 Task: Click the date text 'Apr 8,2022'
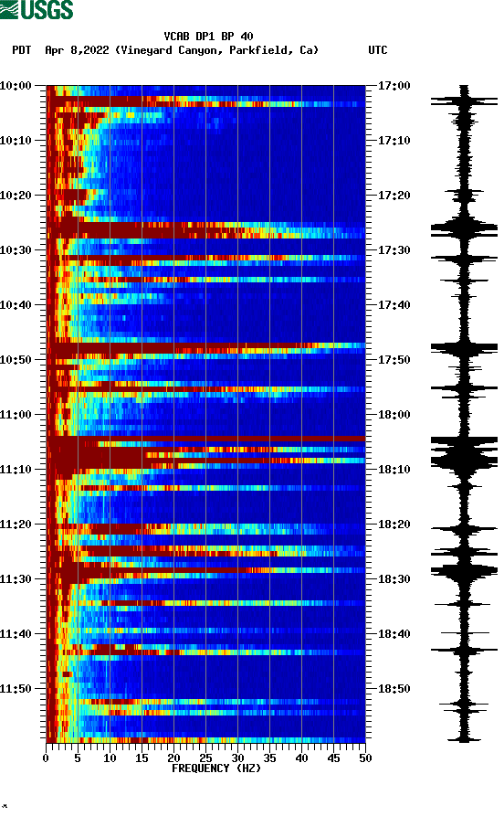(77, 50)
